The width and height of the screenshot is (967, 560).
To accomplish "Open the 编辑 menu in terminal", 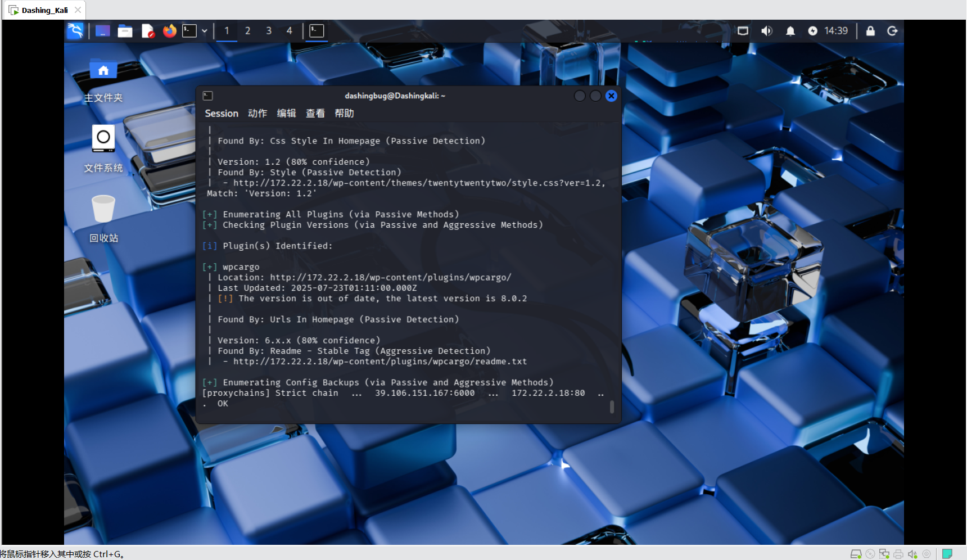I will [x=286, y=114].
